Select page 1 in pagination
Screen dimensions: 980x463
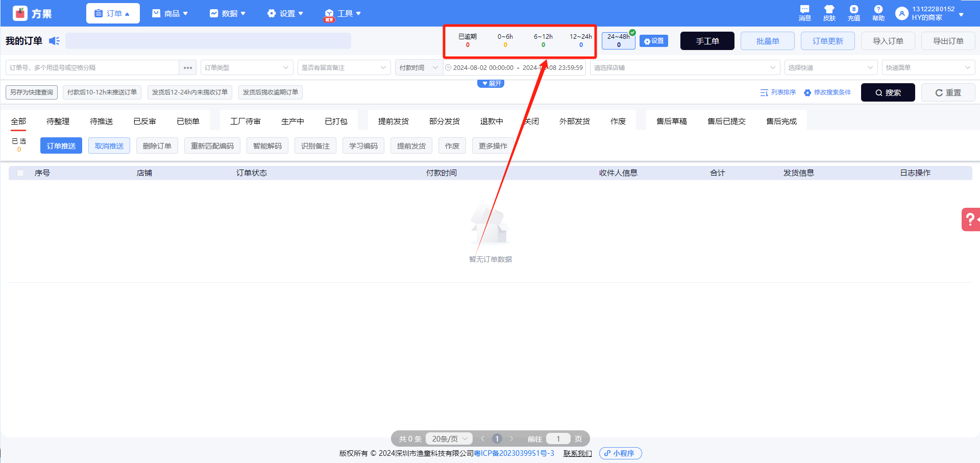pyautogui.click(x=497, y=439)
